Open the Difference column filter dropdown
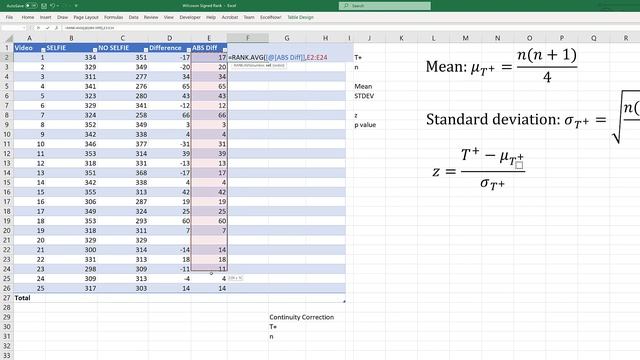 pos(189,49)
